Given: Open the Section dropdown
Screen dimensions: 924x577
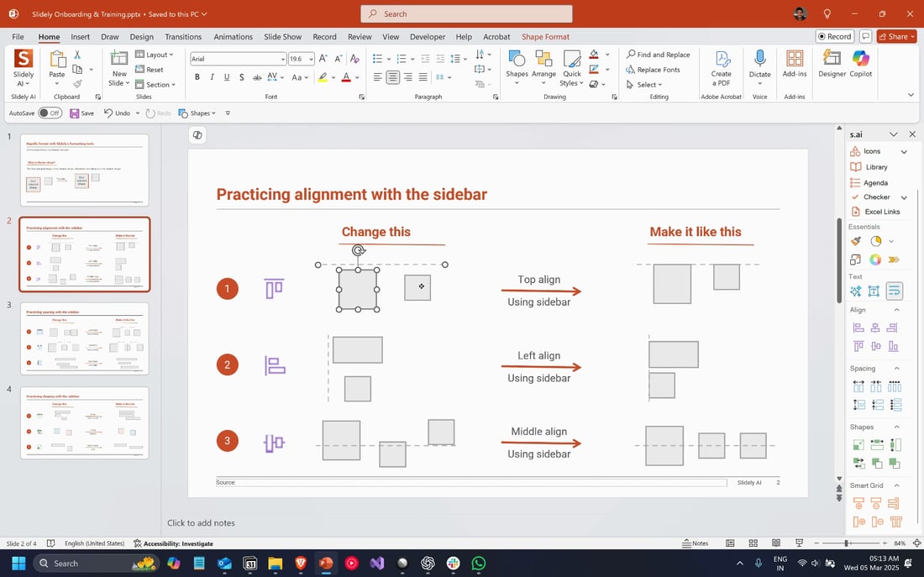Looking at the screenshot, I should (155, 84).
